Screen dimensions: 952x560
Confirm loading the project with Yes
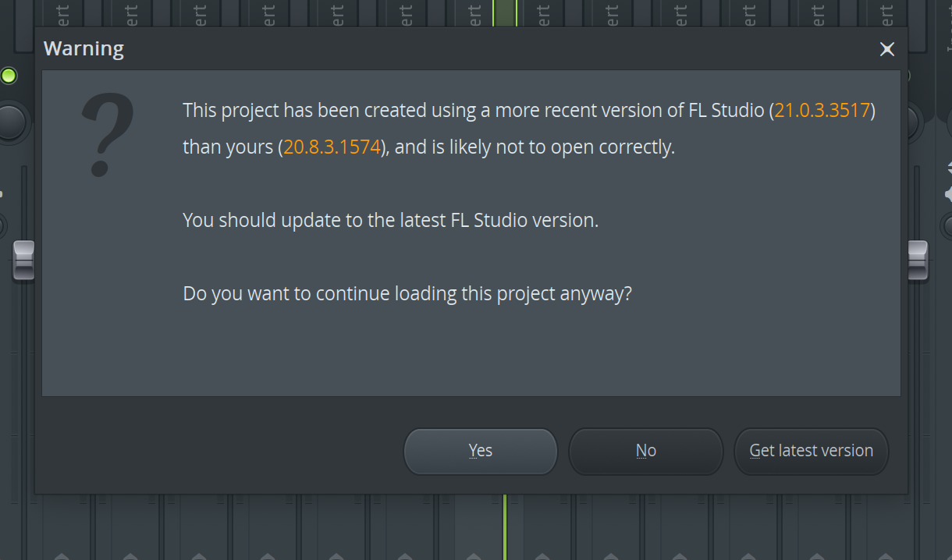point(481,451)
